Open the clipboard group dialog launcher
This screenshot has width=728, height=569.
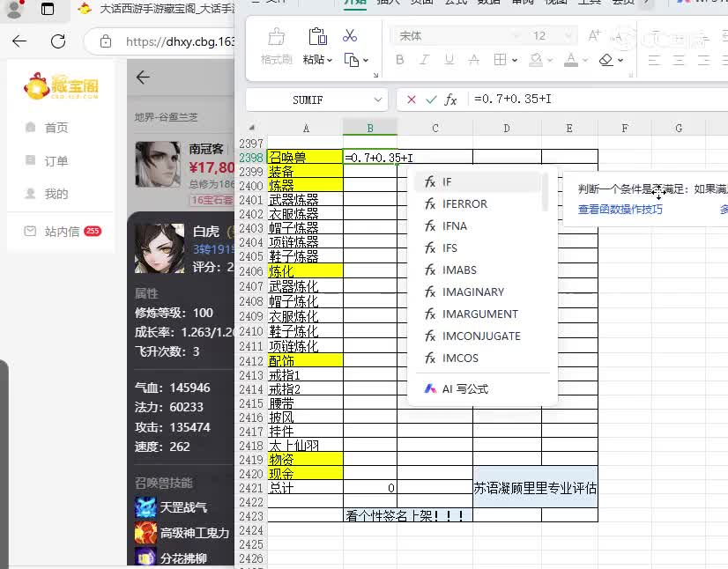[x=375, y=75]
